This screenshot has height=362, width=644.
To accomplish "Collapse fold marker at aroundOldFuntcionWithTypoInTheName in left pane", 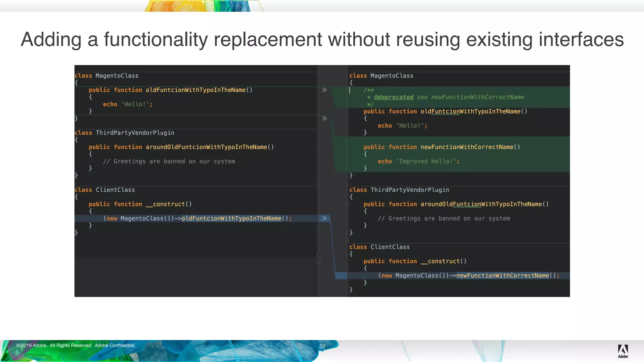I will pyautogui.click(x=319, y=147).
